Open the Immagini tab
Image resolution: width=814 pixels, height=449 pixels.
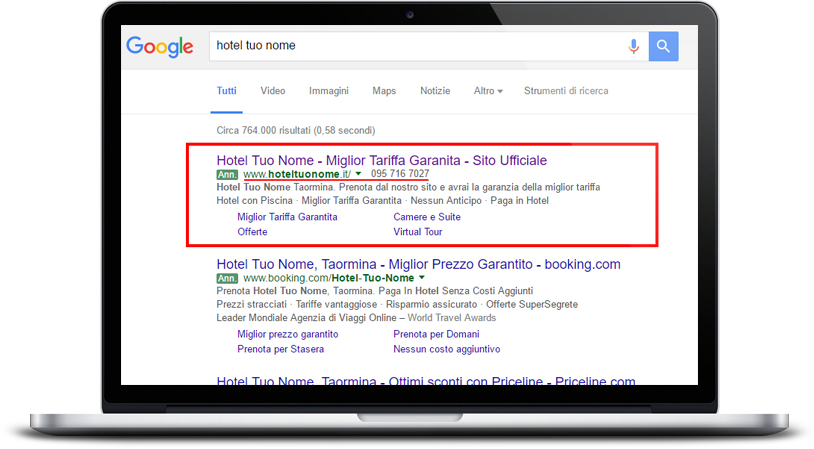(329, 91)
